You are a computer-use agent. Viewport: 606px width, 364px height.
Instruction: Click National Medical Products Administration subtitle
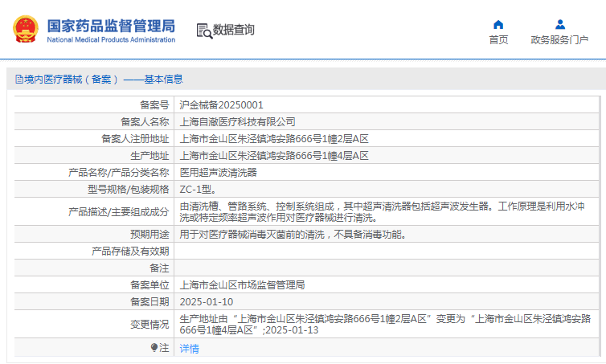[111, 39]
